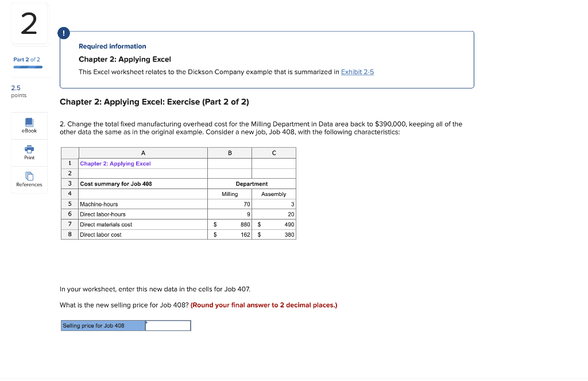Click the Part 2 progress bar
Screen dimensions: 588x381
(x=28, y=67)
